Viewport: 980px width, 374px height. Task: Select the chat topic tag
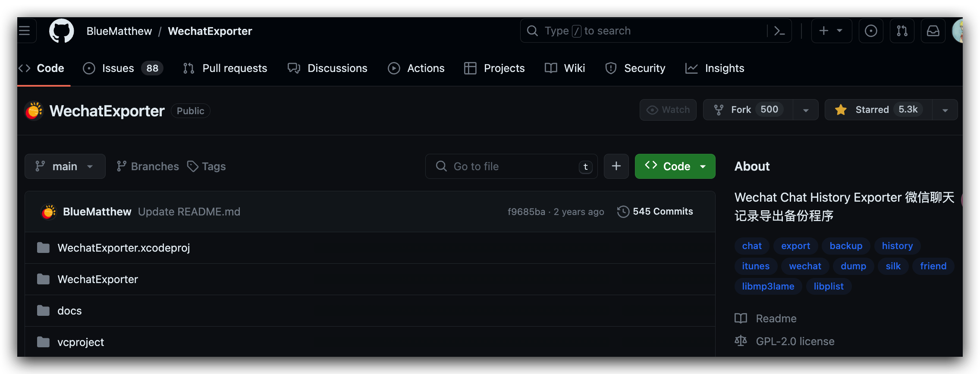click(x=752, y=246)
